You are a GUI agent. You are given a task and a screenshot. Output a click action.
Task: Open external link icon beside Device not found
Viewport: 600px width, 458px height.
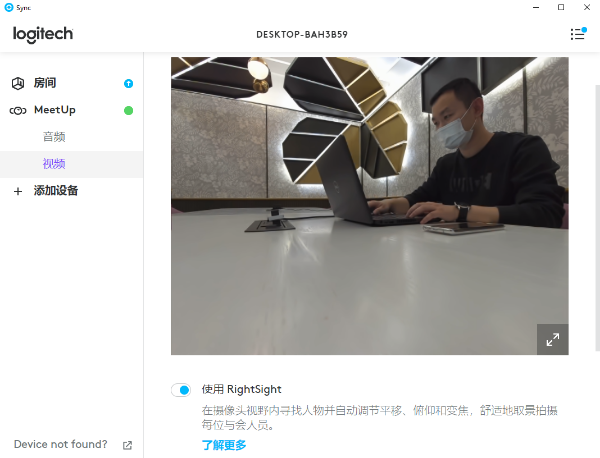(x=127, y=445)
